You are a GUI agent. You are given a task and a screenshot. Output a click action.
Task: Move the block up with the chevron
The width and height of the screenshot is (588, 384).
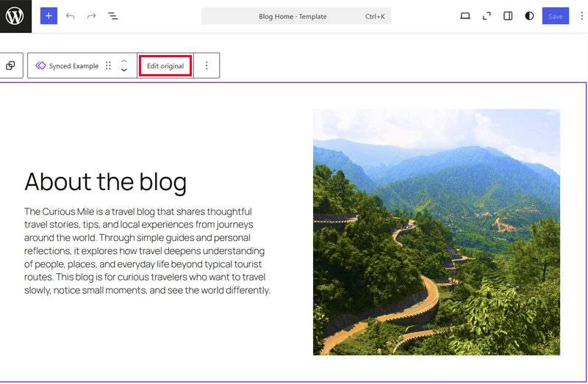tap(124, 61)
